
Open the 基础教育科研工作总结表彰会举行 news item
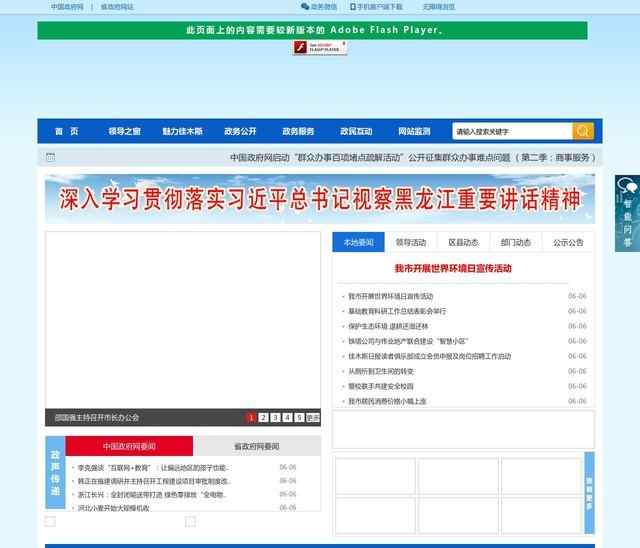[397, 311]
